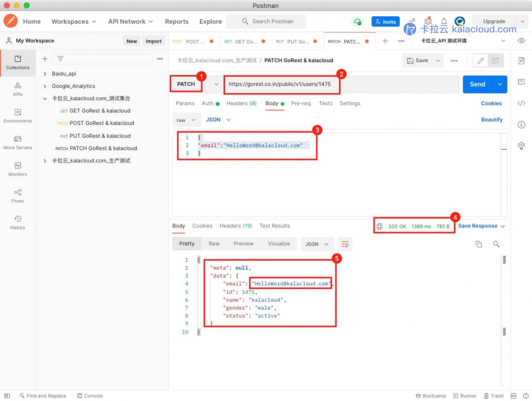Open the GET Go... request tab
Image resolution: width=532 pixels, height=401 pixels.
tap(245, 42)
